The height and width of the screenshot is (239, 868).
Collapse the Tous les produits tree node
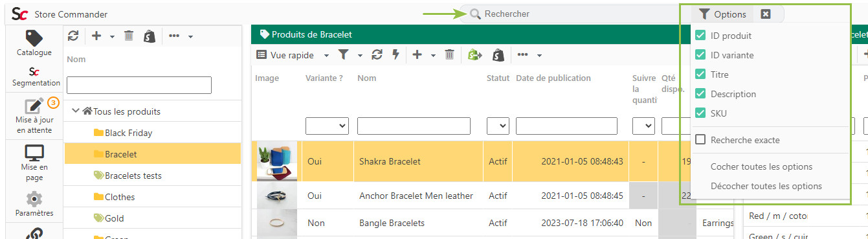(x=76, y=111)
